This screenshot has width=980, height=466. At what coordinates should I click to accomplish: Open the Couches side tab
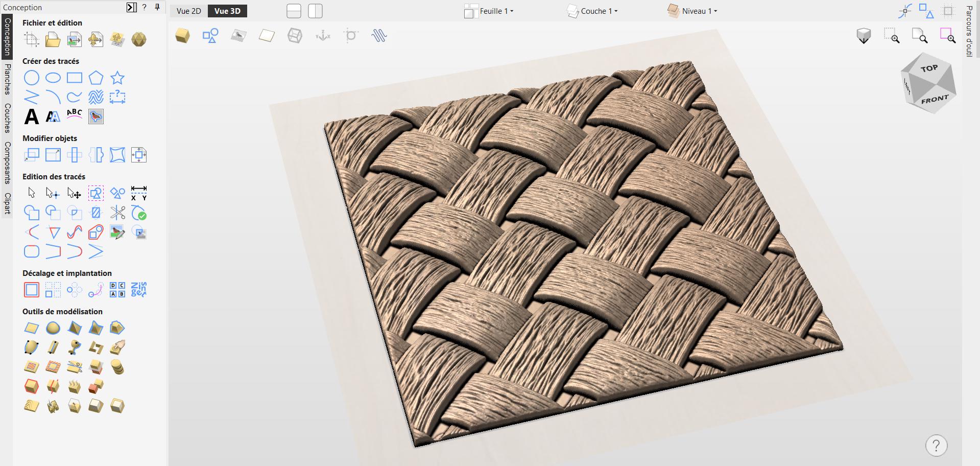tap(7, 118)
